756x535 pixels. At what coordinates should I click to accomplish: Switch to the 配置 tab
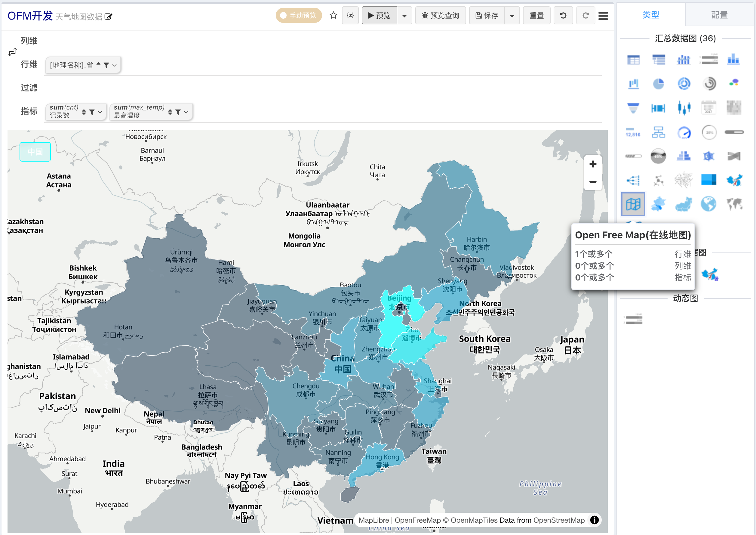[x=719, y=15]
